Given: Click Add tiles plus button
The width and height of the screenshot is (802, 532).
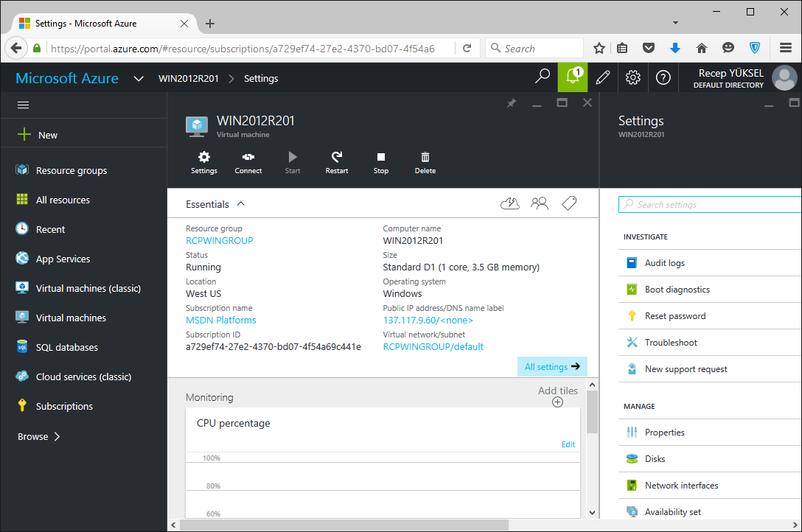Looking at the screenshot, I should pos(557,402).
